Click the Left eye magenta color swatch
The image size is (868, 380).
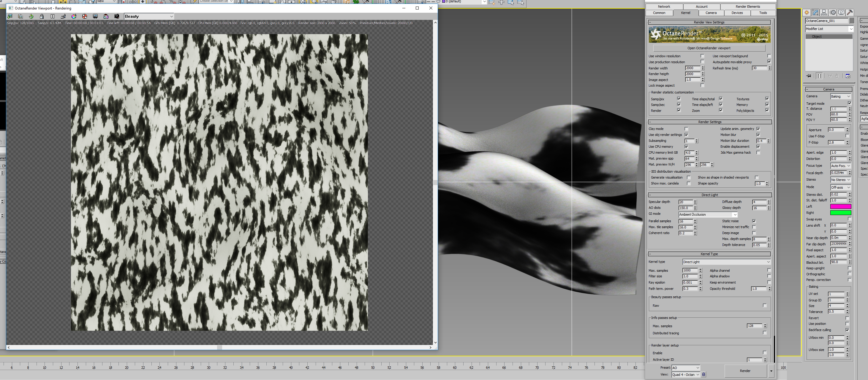click(x=840, y=207)
